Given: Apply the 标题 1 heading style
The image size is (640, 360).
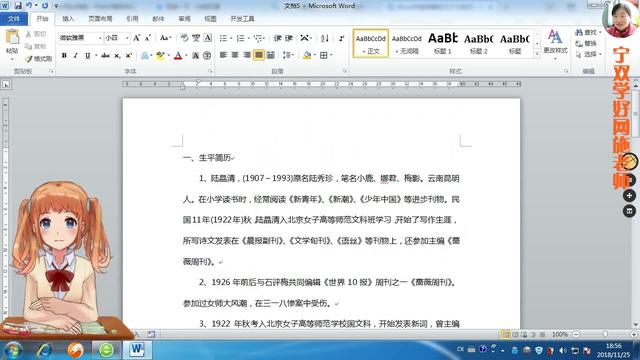Looking at the screenshot, I should pos(442,43).
